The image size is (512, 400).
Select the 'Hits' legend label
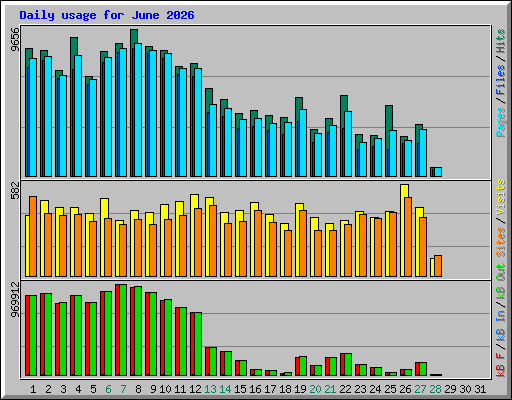[x=501, y=41]
